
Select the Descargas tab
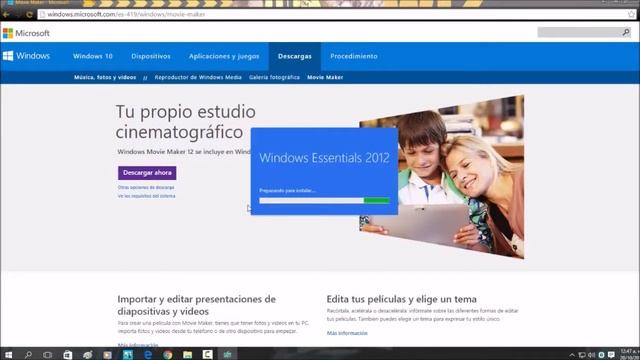[295, 56]
